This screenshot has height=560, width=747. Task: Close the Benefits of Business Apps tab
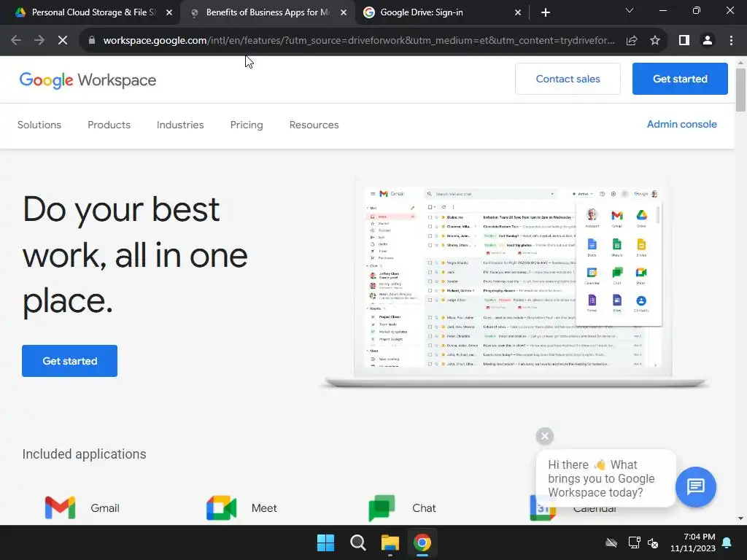(344, 13)
